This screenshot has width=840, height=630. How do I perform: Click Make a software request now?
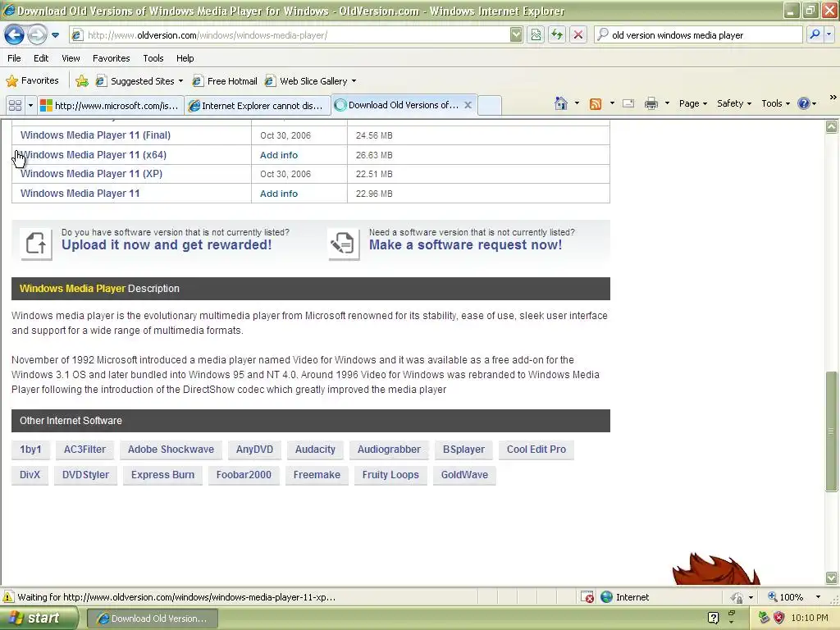click(x=466, y=245)
